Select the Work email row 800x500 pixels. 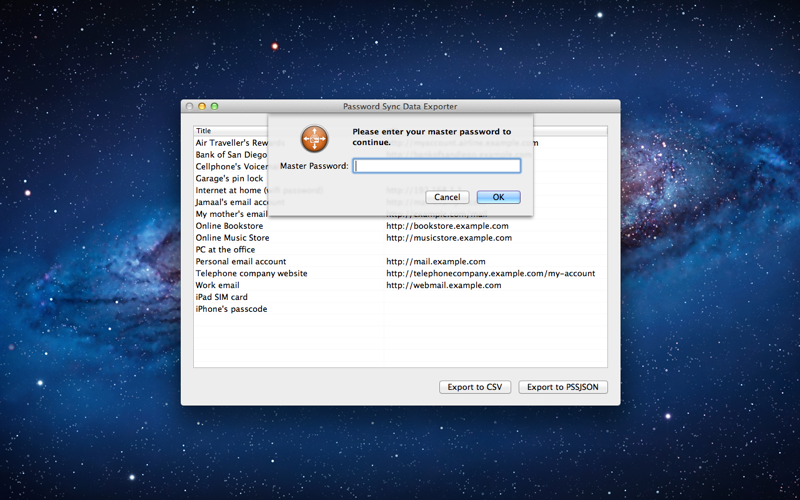coord(400,285)
